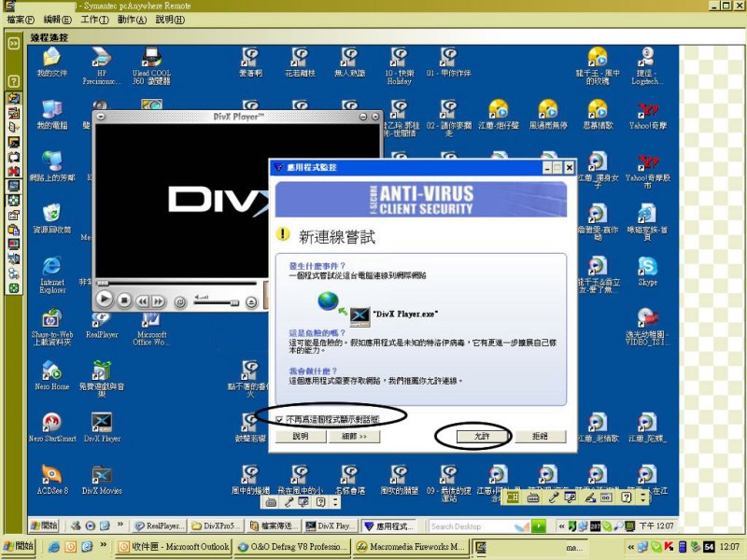Tick the 不再為這個程式顯示對話框 checkbox
This screenshot has width=747, height=560.
279,419
